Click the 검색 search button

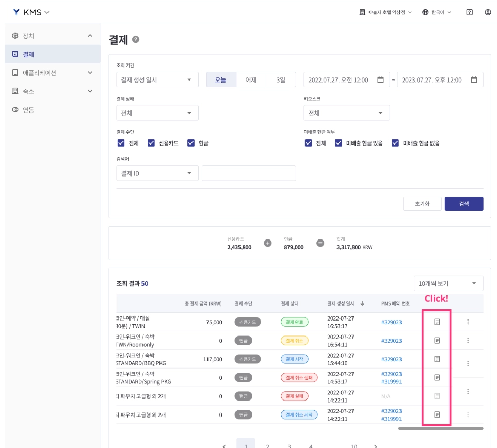[464, 203]
